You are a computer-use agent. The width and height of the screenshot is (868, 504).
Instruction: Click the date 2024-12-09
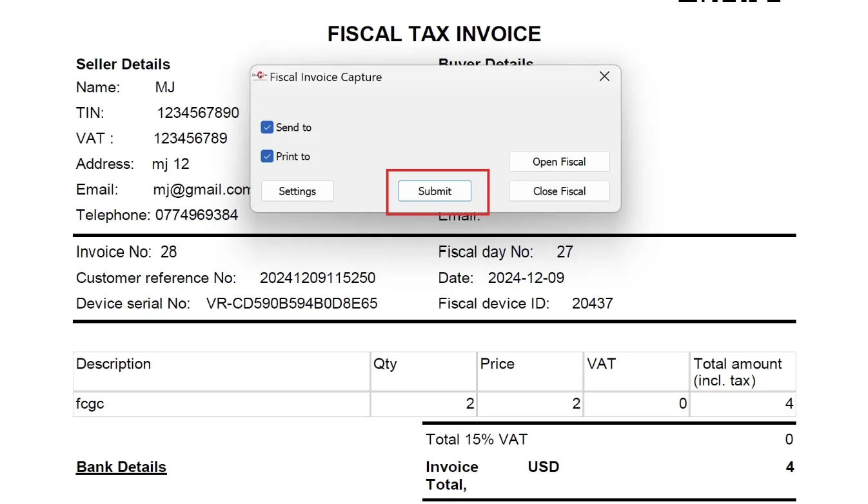[x=526, y=278]
